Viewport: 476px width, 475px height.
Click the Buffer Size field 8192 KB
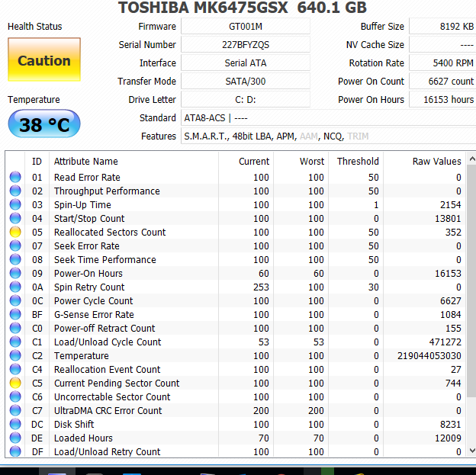pos(442,27)
